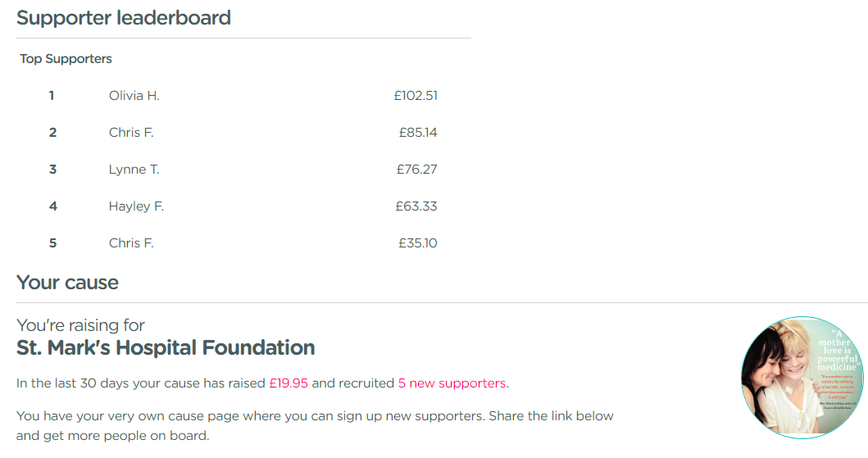
Task: Click the "You're raising for" text
Action: click(x=80, y=325)
